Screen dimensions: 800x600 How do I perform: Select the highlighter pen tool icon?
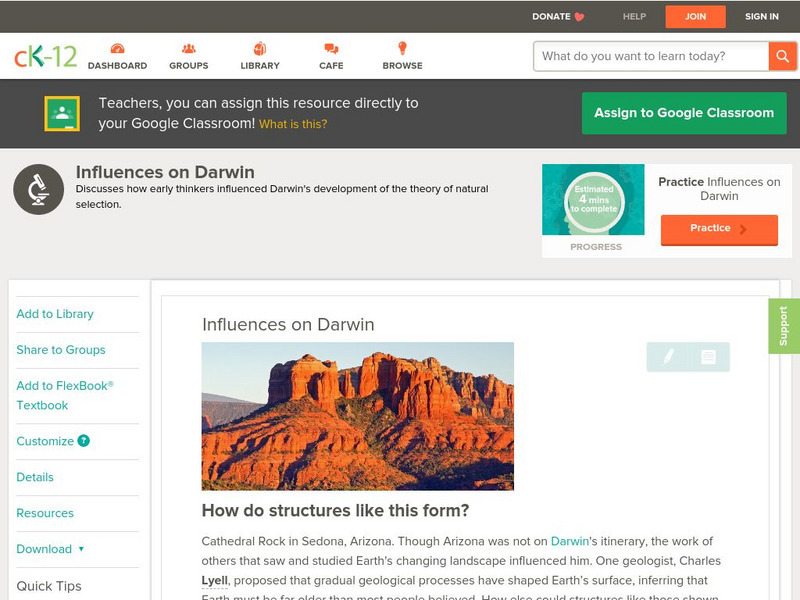[x=668, y=356]
